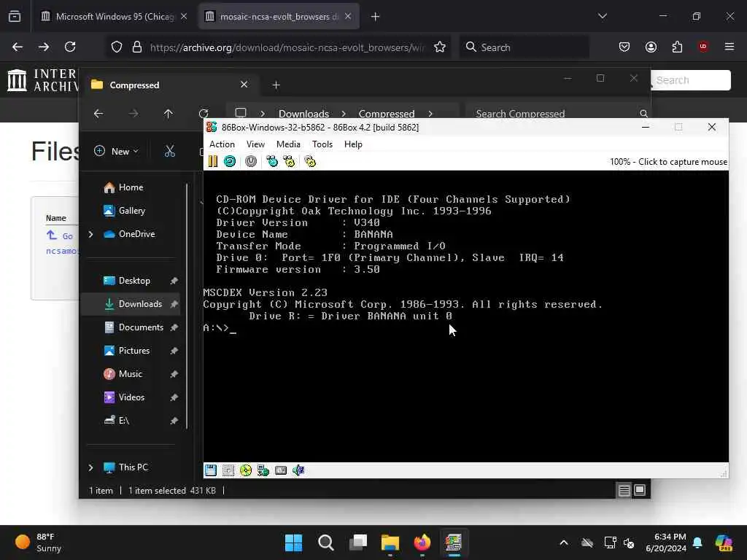Pause the 86Box emulation
747x560 pixels.
(213, 161)
